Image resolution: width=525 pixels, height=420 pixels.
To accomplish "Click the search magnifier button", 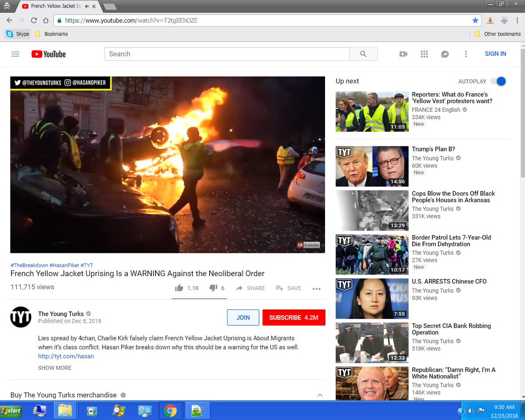I will (363, 54).
